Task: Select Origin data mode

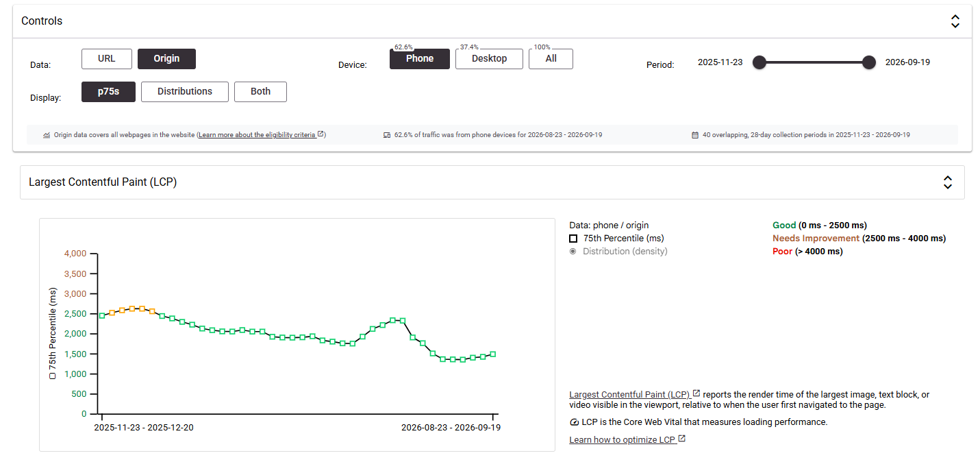Action: click(166, 59)
